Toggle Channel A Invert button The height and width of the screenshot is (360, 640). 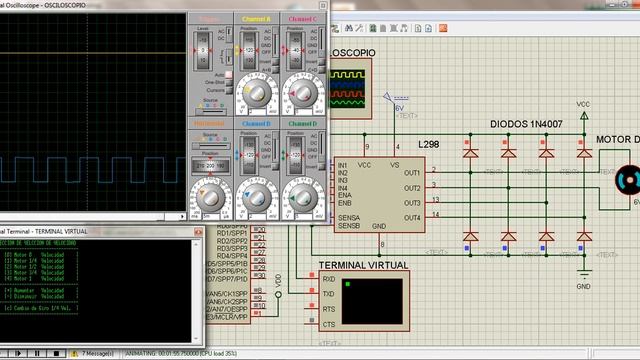tap(276, 62)
